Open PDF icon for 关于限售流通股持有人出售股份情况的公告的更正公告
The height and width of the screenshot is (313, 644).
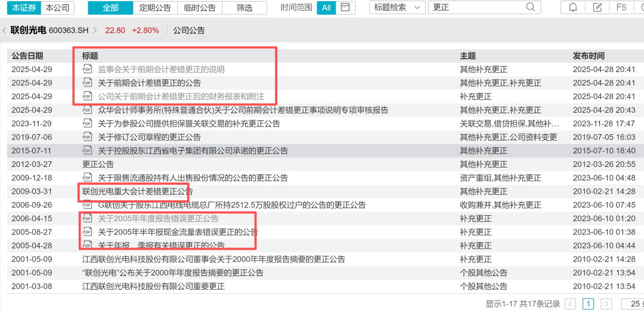pyautogui.click(x=86, y=178)
